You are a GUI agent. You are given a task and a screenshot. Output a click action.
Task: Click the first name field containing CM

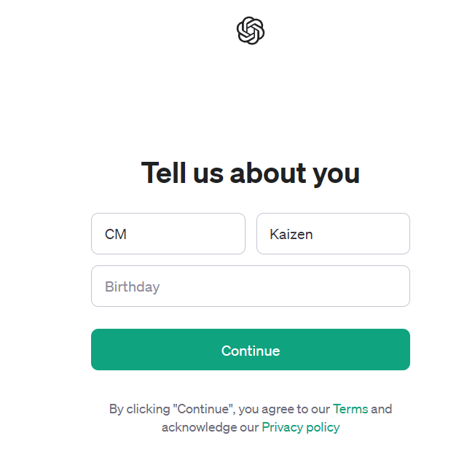(168, 234)
